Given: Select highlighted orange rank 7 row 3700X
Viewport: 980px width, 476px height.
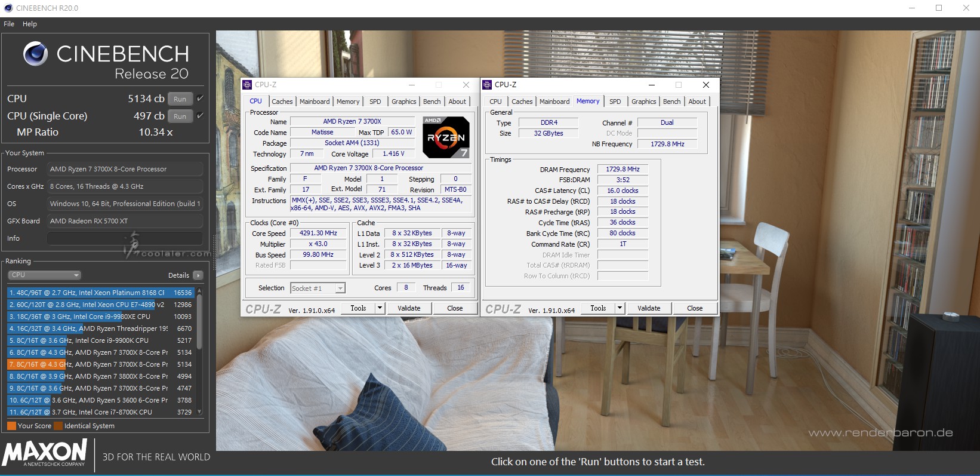Looking at the screenshot, I should [100, 364].
